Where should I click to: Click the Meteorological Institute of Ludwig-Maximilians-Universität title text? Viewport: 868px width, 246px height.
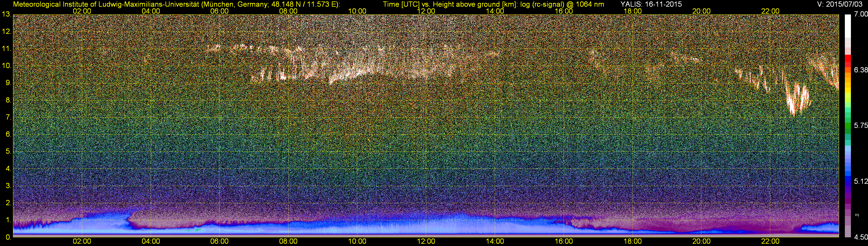[x=176, y=4]
